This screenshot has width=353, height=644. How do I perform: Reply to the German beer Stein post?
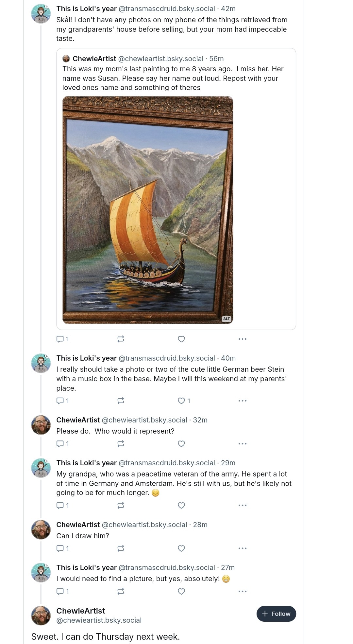coord(60,401)
